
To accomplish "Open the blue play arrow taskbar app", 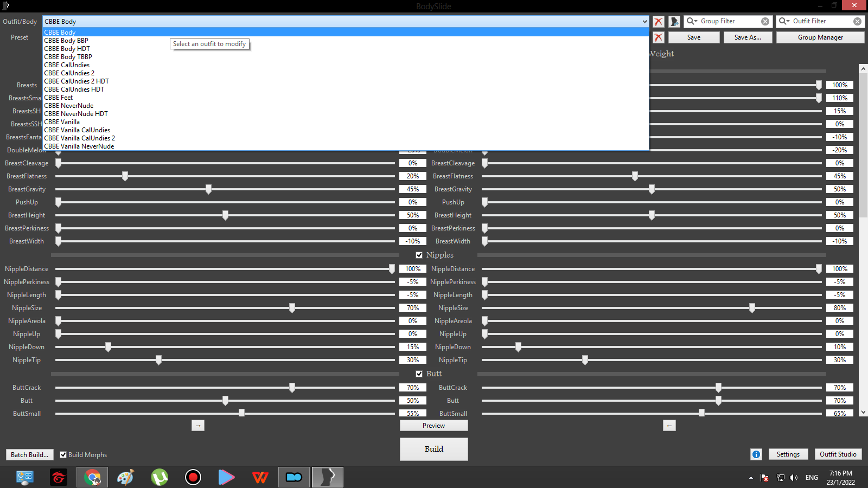I will (x=227, y=477).
